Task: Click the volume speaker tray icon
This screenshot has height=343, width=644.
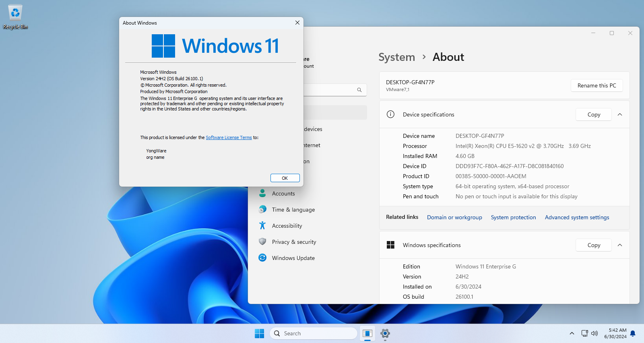Action: (594, 333)
